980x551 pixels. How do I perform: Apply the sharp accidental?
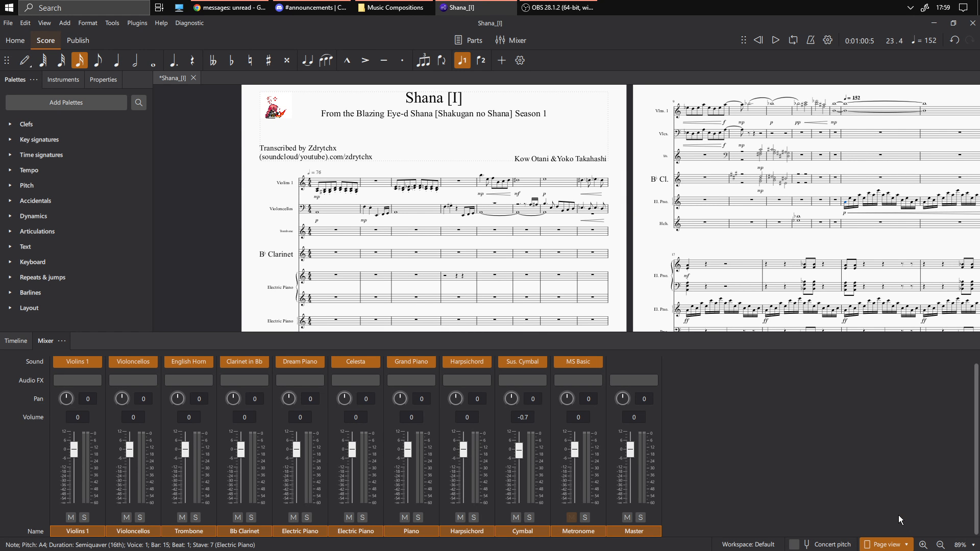[x=268, y=61]
